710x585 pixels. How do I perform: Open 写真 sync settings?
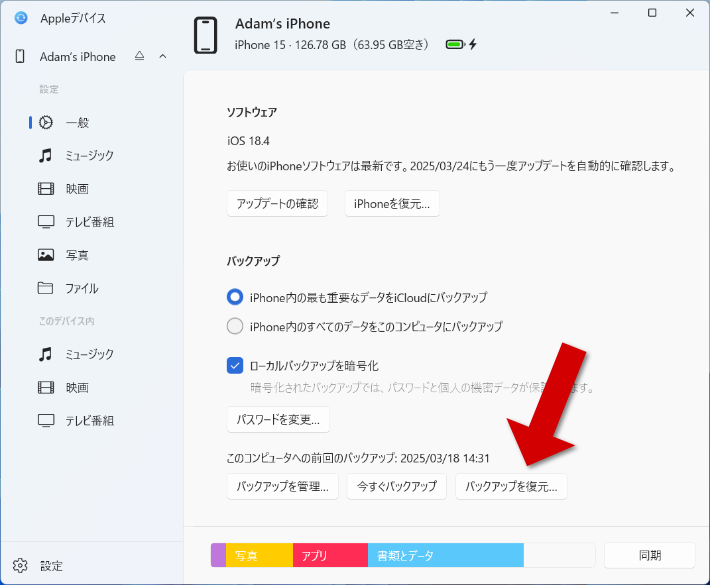coord(77,255)
